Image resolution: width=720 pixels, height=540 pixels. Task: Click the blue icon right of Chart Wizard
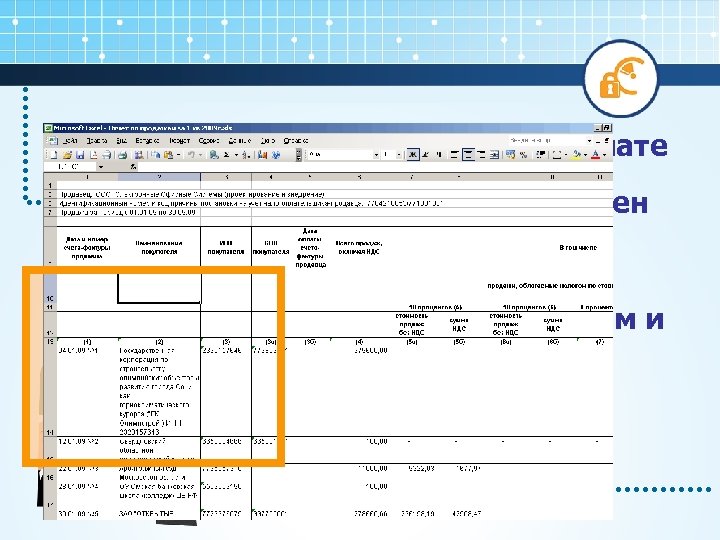[x=276, y=155]
